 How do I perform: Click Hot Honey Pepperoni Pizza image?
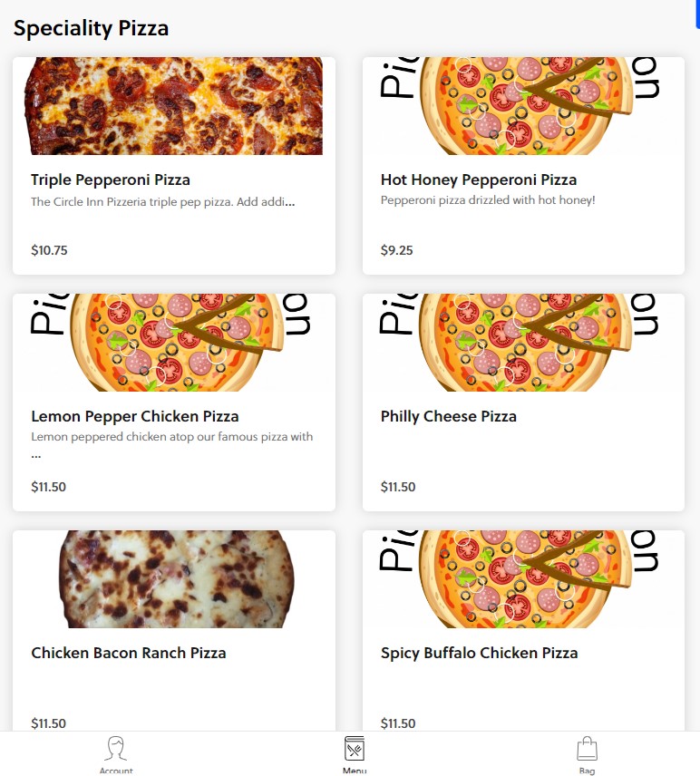[x=523, y=106]
